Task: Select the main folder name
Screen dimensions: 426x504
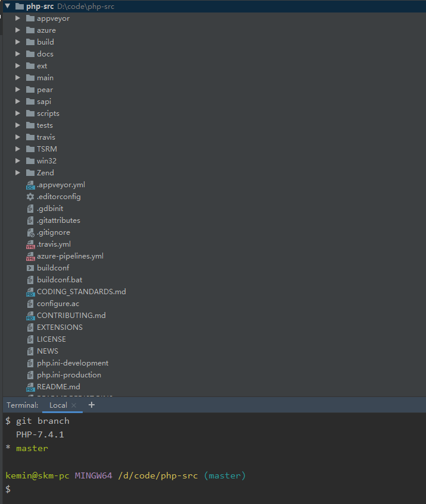Action: tap(45, 78)
